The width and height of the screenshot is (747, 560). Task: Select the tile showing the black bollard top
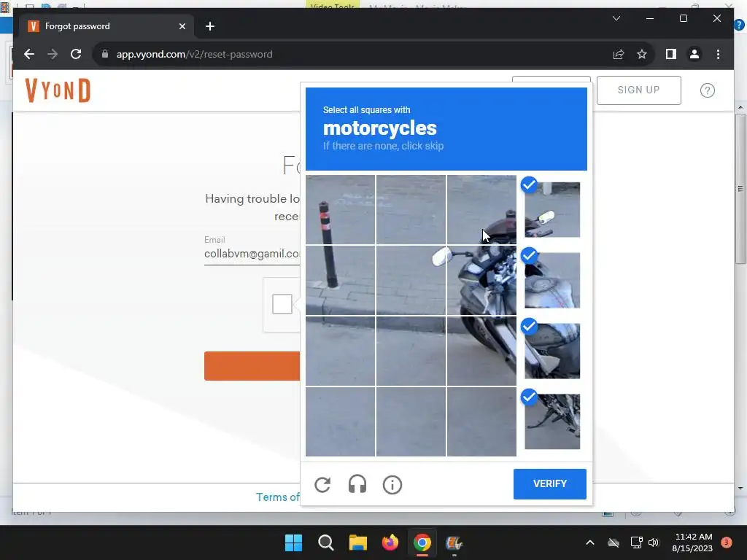[x=340, y=209]
